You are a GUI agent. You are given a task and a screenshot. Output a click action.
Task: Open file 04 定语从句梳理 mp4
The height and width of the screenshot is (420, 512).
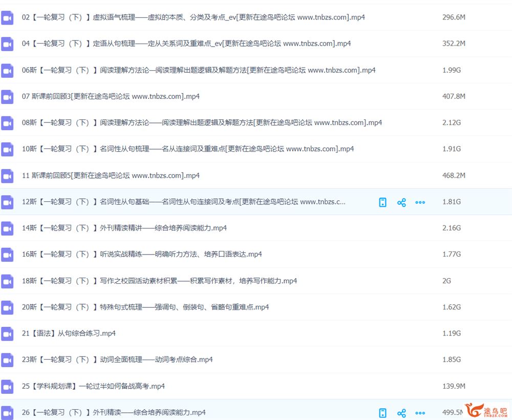(186, 44)
